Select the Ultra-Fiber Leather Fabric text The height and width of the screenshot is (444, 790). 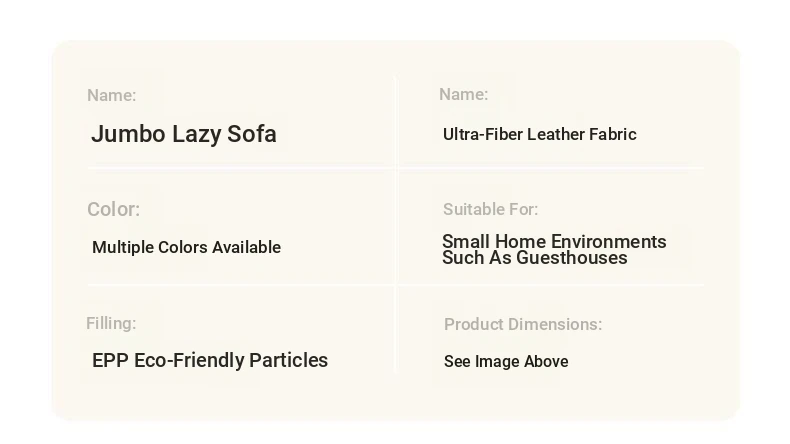[539, 135]
